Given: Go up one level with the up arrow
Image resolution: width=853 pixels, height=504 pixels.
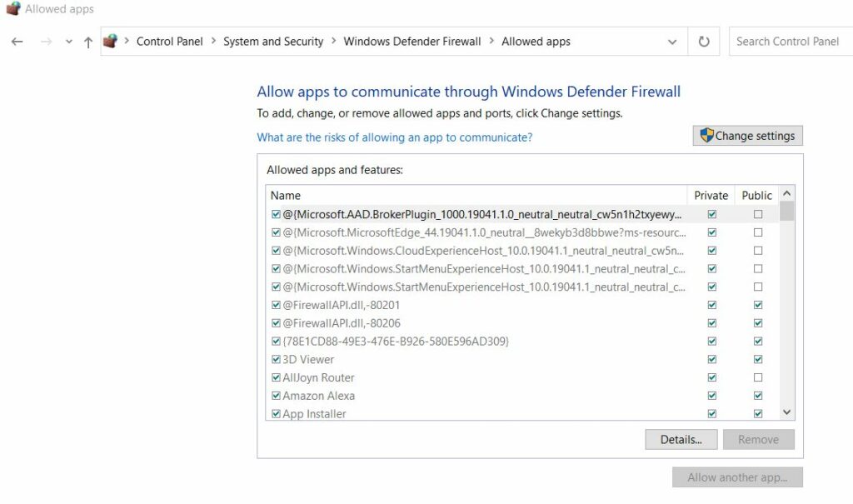Looking at the screenshot, I should pyautogui.click(x=87, y=41).
